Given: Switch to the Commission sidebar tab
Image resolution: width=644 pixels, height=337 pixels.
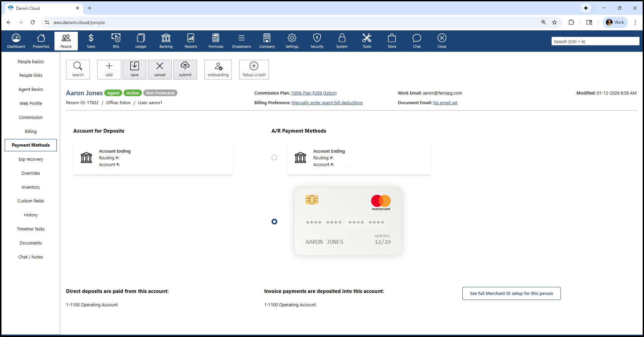Looking at the screenshot, I should point(31,117).
